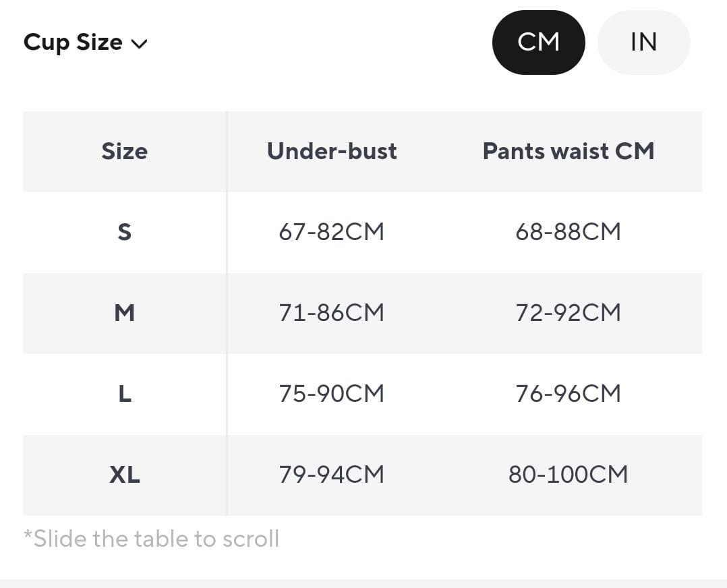Select the Pants waist CM column header
727x588 pixels.
569,151
